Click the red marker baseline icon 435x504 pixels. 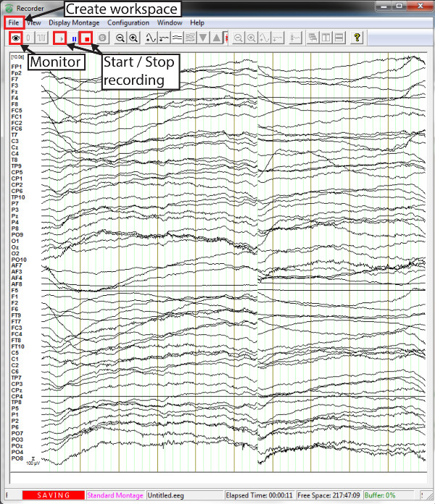[x=226, y=38]
